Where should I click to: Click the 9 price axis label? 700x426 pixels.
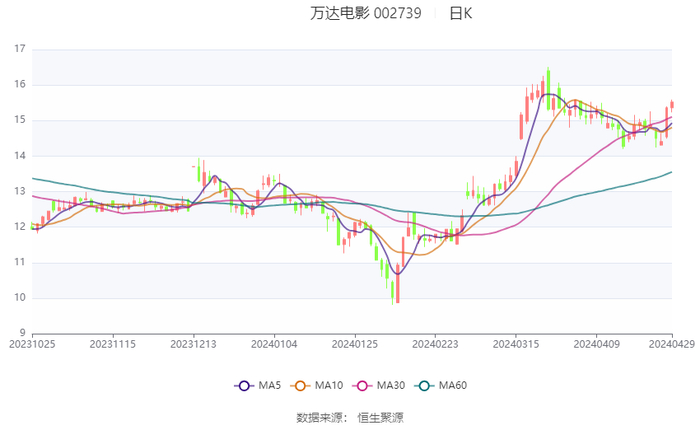coord(22,334)
